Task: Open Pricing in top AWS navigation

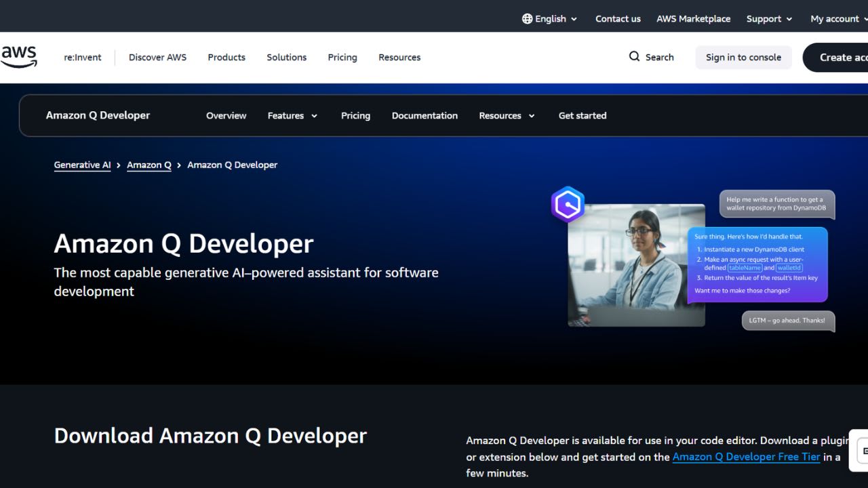Action: pyautogui.click(x=342, y=58)
